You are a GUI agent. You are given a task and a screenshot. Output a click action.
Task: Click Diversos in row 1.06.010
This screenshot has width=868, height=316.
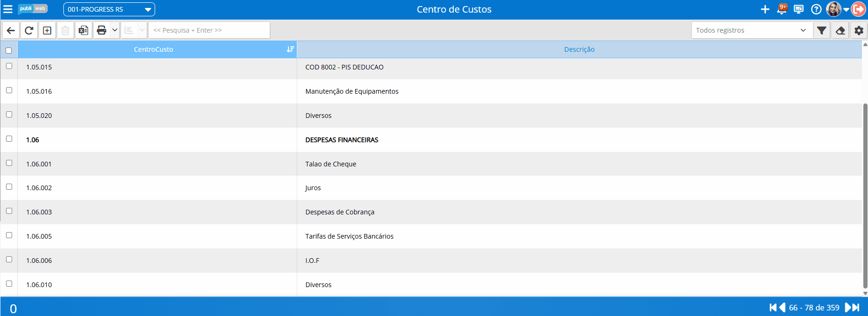point(318,285)
